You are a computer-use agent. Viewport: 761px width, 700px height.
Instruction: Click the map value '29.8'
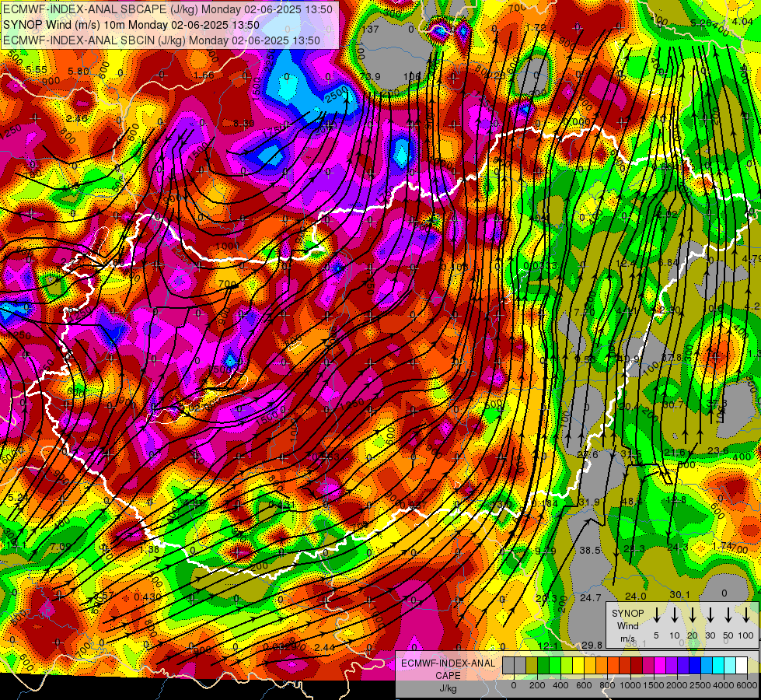[x=592, y=645]
